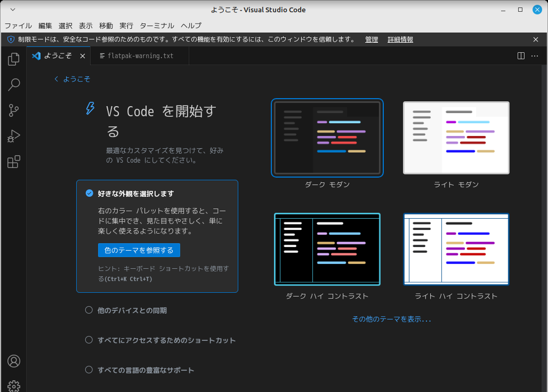Image resolution: width=548 pixels, height=392 pixels.
Task: Open the Search view icon
Action: tap(14, 84)
